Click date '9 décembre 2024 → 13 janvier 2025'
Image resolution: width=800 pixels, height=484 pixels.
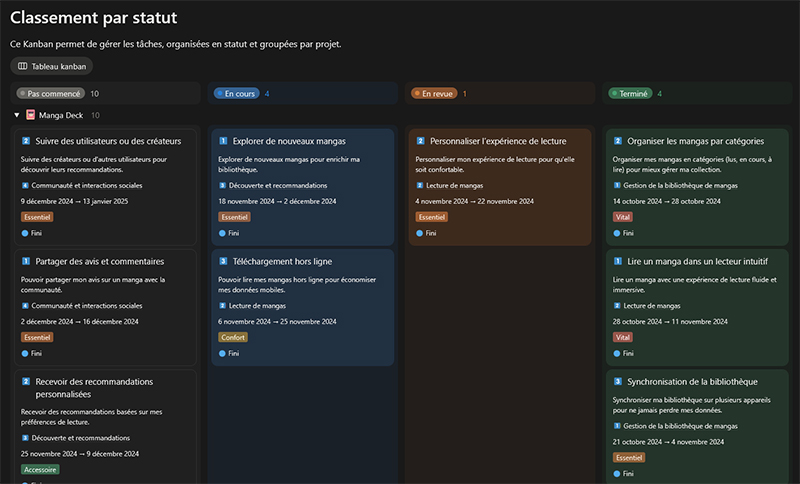(74, 201)
